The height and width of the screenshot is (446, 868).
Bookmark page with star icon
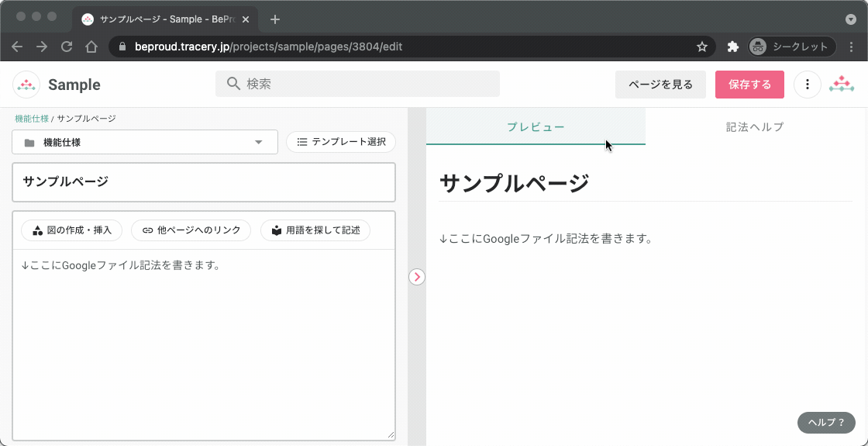point(702,47)
